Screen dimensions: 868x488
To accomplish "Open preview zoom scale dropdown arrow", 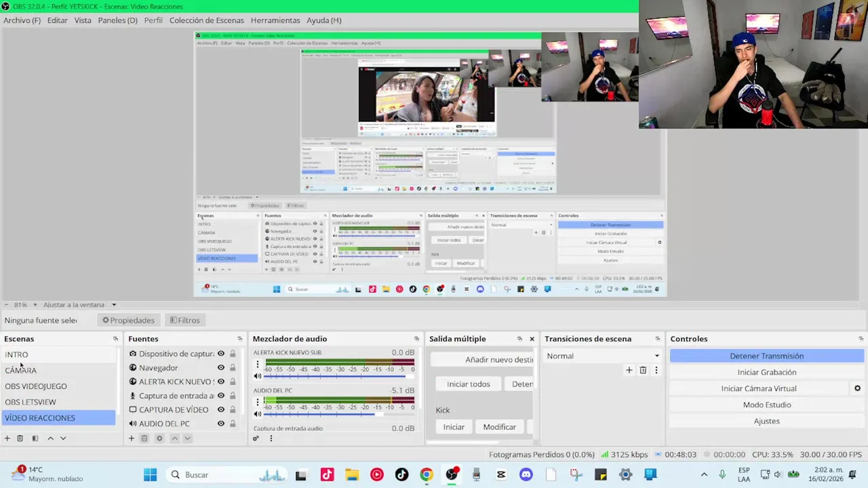I will click(x=114, y=305).
